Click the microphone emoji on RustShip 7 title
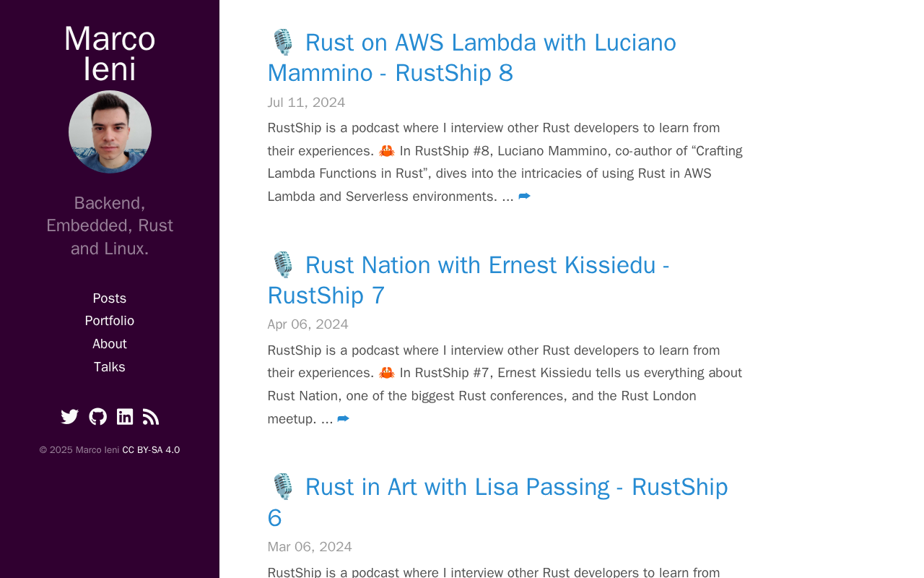The image size is (924, 578). click(283, 265)
